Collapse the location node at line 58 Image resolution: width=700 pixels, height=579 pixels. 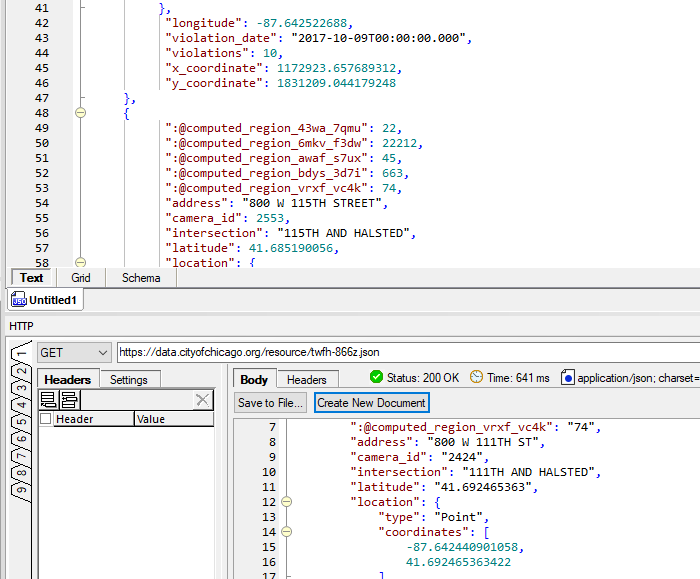pyautogui.click(x=81, y=263)
